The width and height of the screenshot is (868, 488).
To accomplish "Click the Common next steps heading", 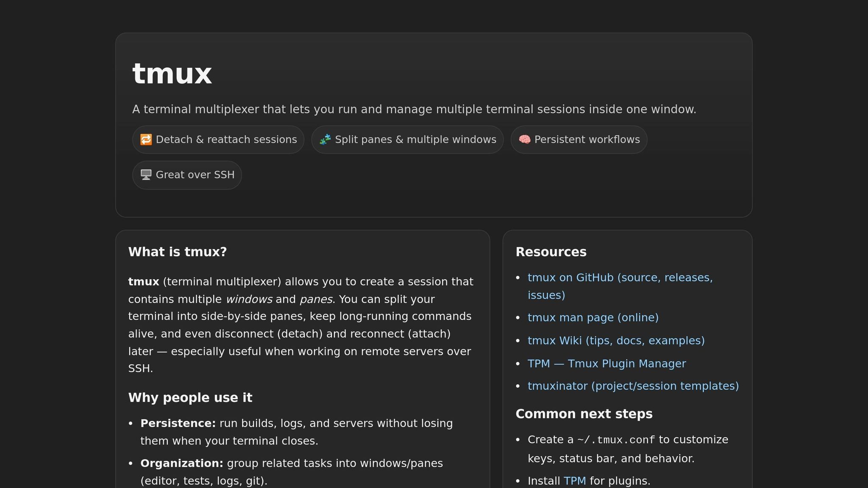I will click(x=584, y=413).
